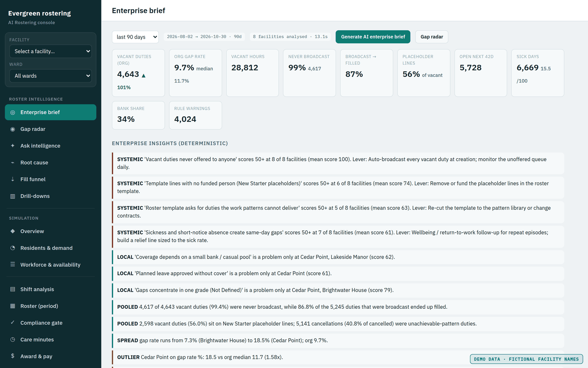Click the Drill-downs grid icon

pos(13,196)
